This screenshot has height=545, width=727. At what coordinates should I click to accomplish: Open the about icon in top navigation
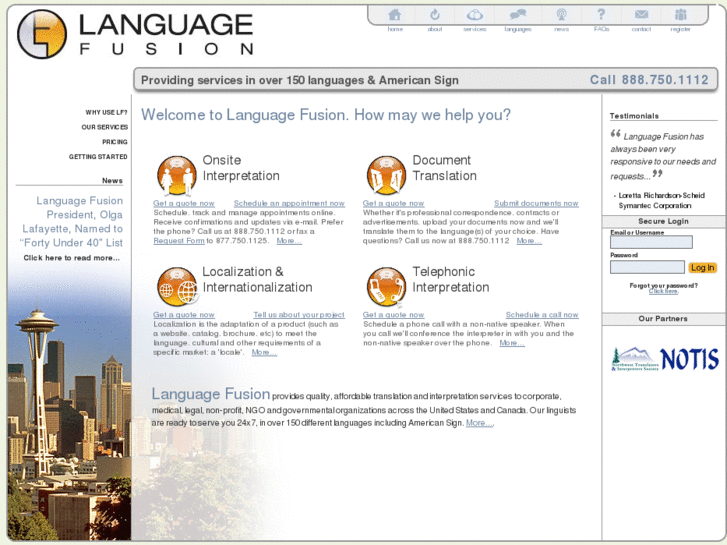434,15
